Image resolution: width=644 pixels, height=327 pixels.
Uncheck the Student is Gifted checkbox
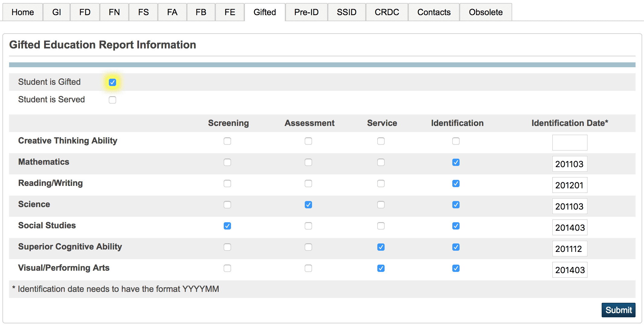coord(112,81)
